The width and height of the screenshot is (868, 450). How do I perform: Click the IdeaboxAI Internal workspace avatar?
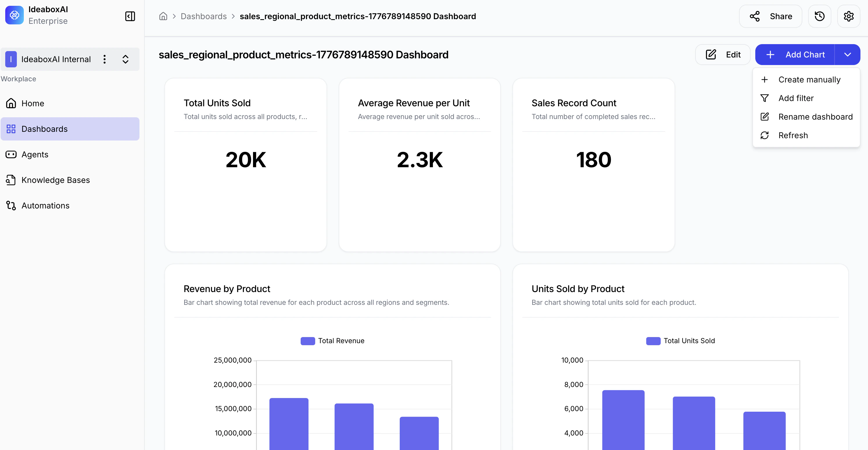(11, 59)
